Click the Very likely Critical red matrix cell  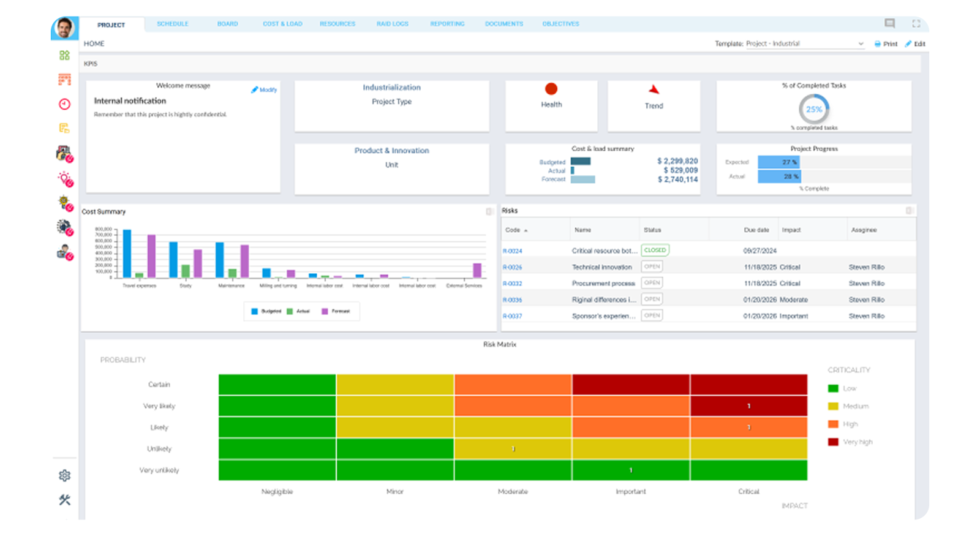[x=748, y=406]
